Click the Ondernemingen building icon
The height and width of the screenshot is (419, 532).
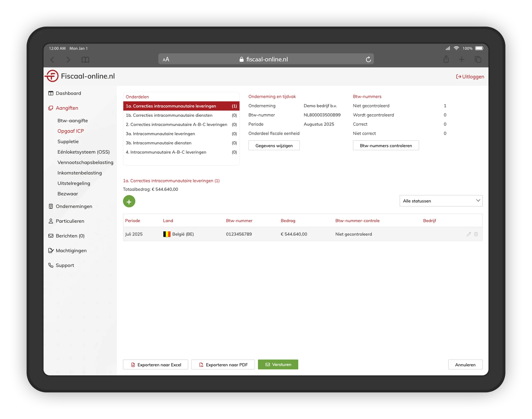pyautogui.click(x=51, y=206)
